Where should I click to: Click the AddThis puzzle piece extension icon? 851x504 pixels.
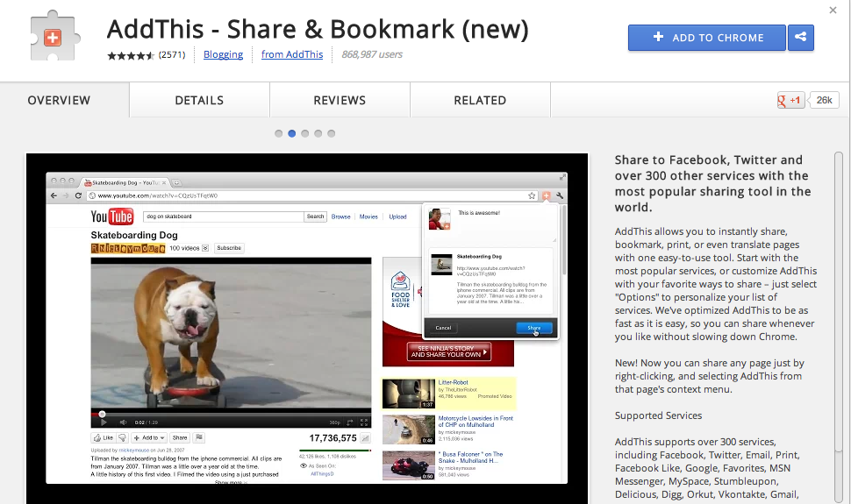[55, 36]
